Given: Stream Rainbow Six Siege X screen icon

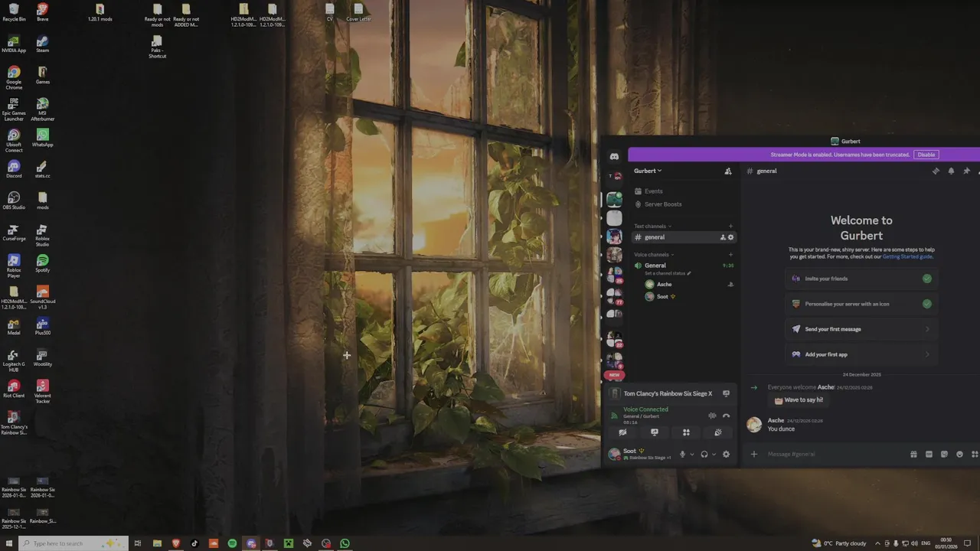Looking at the screenshot, I should [x=726, y=393].
